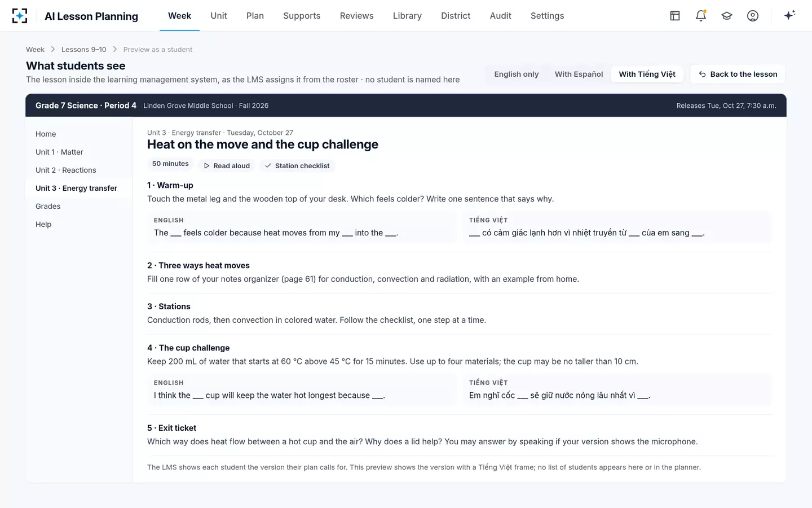Go to the Plan tab

pyautogui.click(x=255, y=16)
